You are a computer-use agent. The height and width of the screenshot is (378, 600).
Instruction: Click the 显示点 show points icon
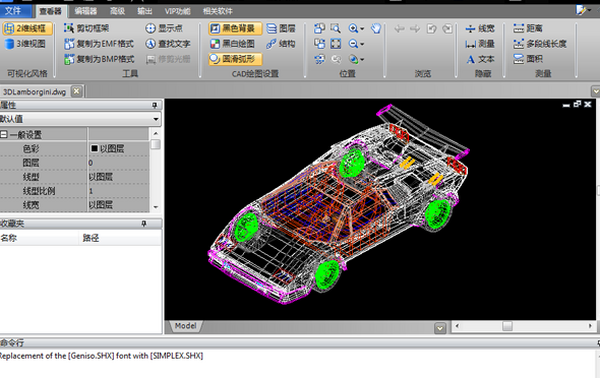point(150,28)
